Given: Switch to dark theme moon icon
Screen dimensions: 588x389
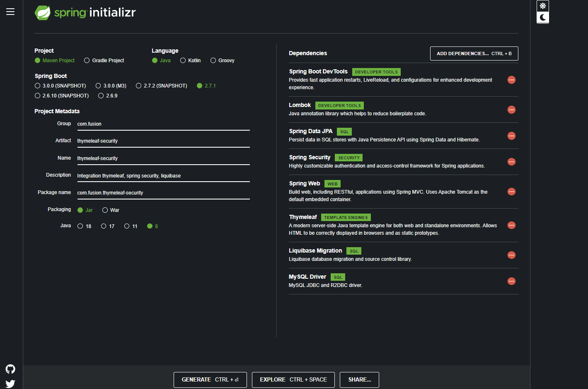Looking at the screenshot, I should tap(543, 17).
